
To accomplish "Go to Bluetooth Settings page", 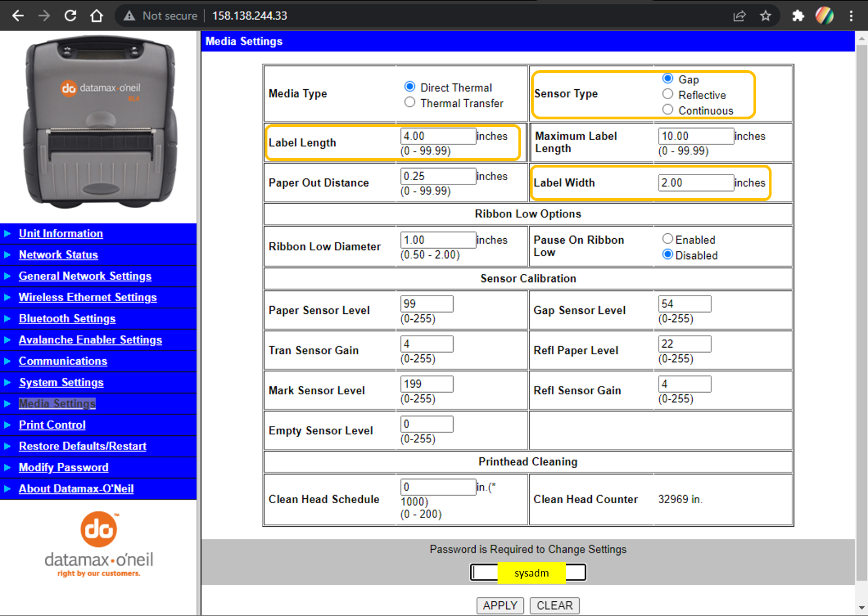I will click(67, 319).
